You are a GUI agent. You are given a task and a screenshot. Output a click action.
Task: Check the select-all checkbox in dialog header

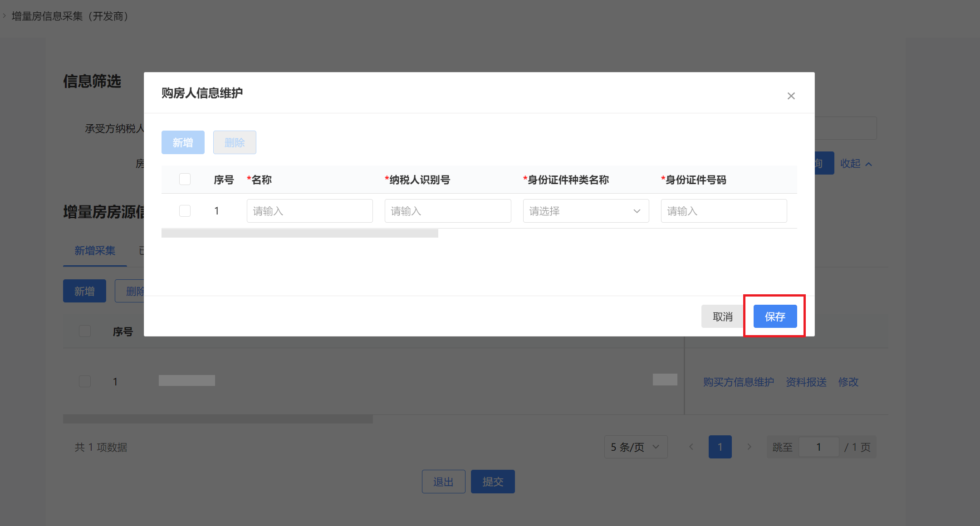click(185, 180)
